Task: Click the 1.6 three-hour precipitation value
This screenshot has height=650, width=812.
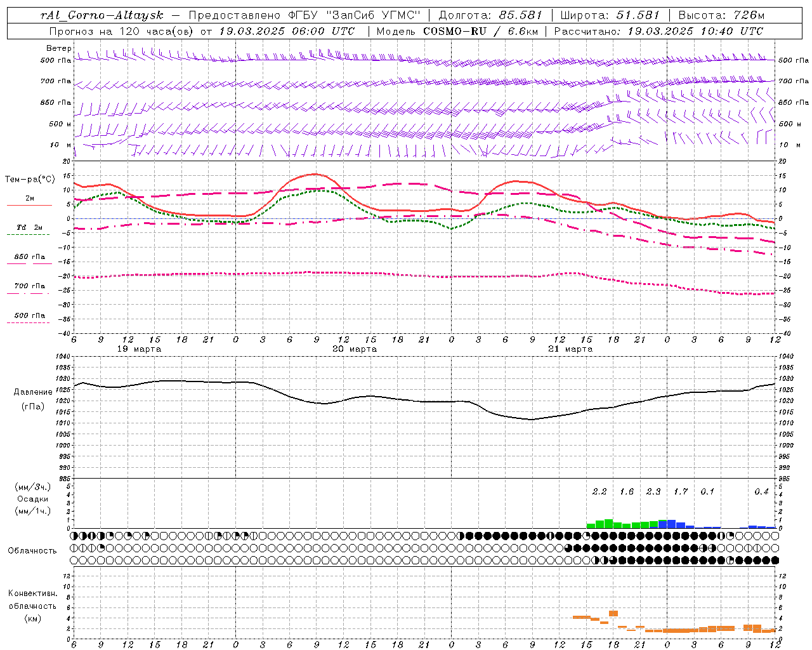Action: (x=627, y=492)
